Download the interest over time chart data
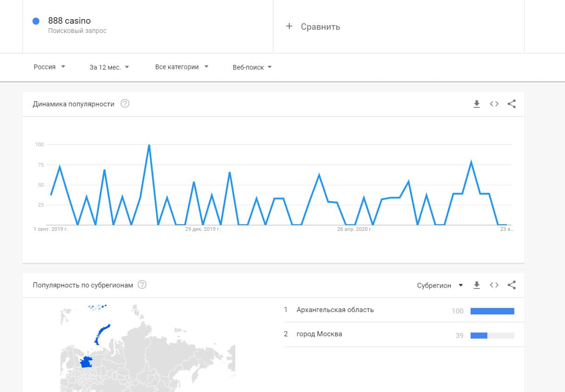Screen dimensions: 565x392 (477, 104)
